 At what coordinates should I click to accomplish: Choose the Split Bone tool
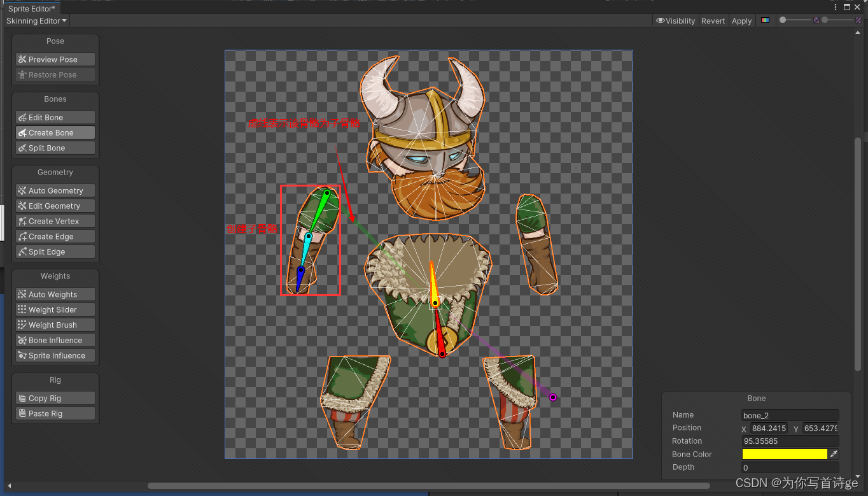55,148
